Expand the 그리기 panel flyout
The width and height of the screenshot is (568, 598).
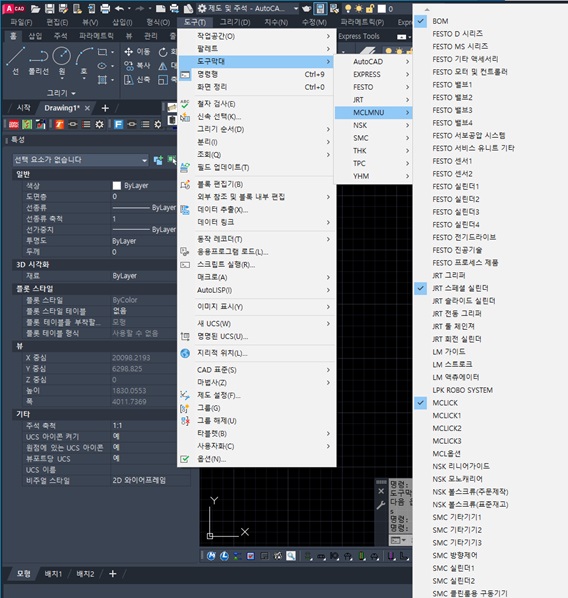(61, 93)
